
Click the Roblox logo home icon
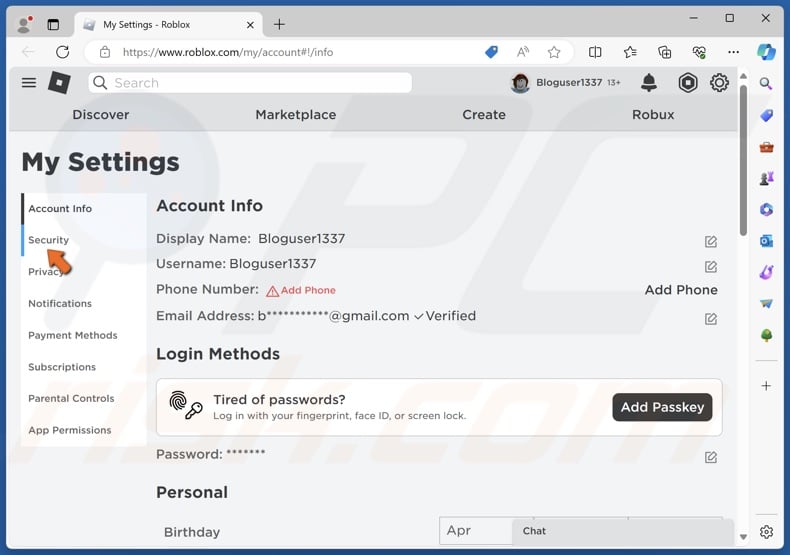coord(59,83)
